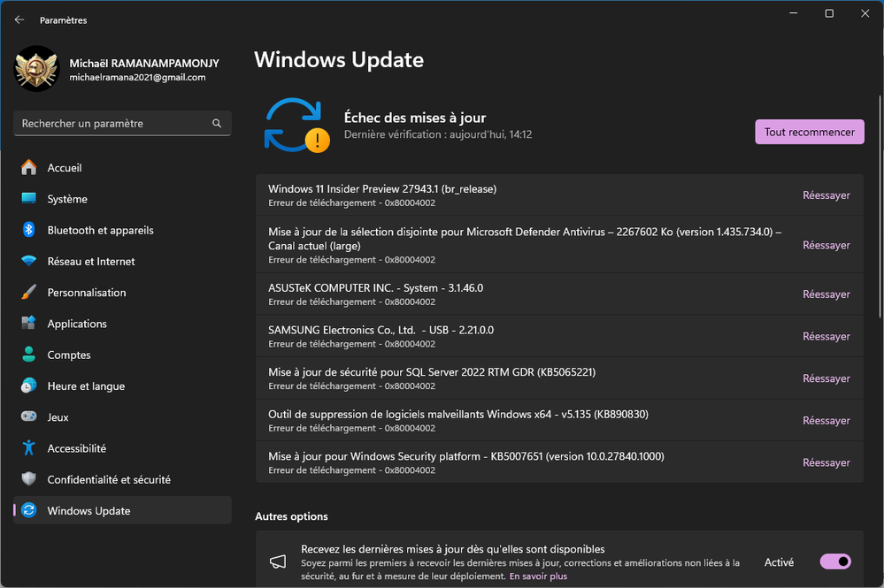Select Windows Update in the sidebar

[x=122, y=510]
